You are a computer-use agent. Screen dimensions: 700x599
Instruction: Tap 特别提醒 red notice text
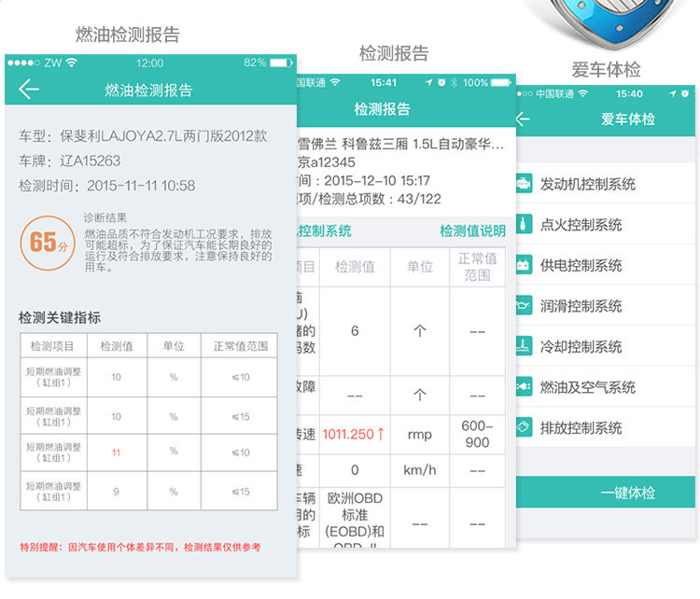[x=140, y=547]
